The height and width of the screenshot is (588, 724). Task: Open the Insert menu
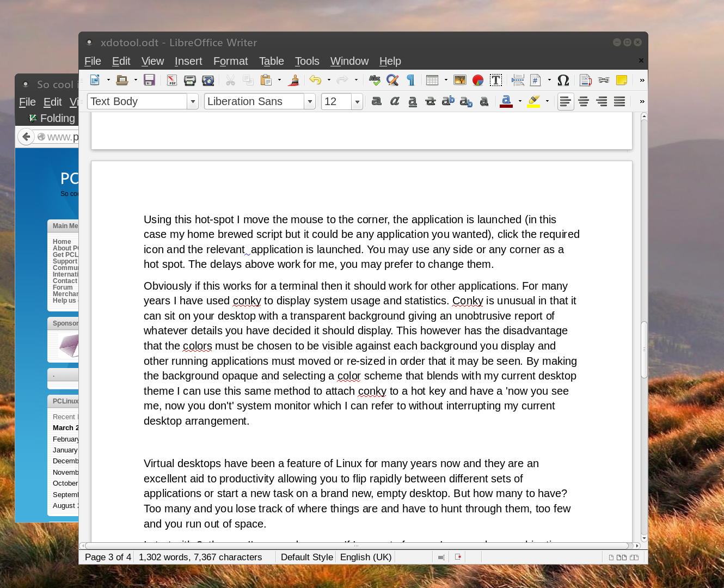(x=188, y=61)
